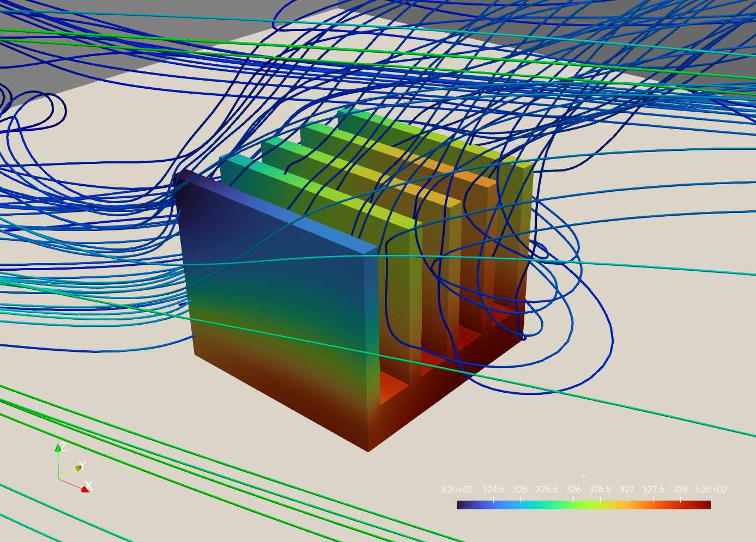Click the yellow Y axis arrow of orientation widget
Image resolution: width=756 pixels, height=542 pixels.
[x=78, y=467]
